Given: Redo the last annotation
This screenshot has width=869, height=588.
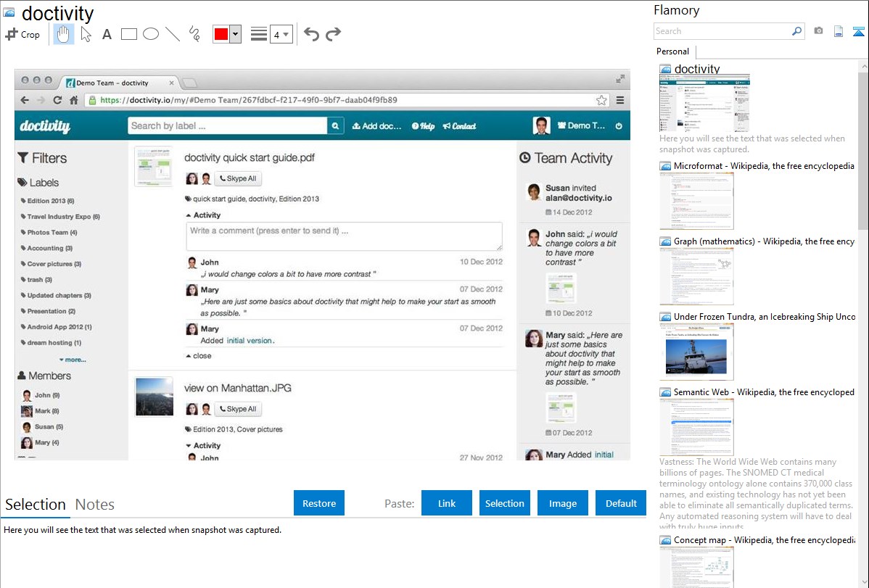Looking at the screenshot, I should pyautogui.click(x=333, y=34).
